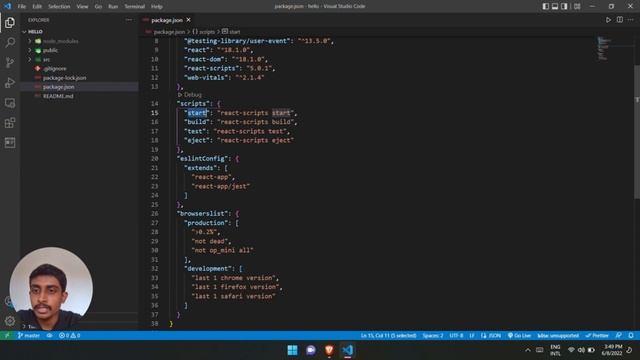Open the activity bar icon below Extensions
The height and width of the screenshot is (360, 640).
pos(10,142)
